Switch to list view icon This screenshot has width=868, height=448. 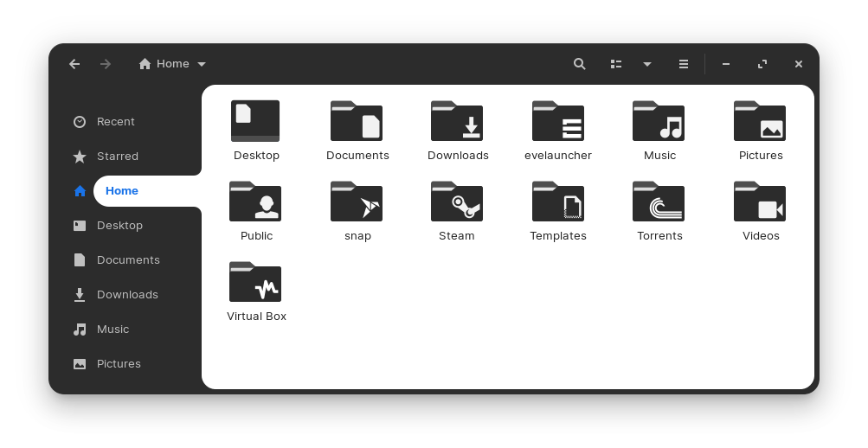[x=615, y=64]
